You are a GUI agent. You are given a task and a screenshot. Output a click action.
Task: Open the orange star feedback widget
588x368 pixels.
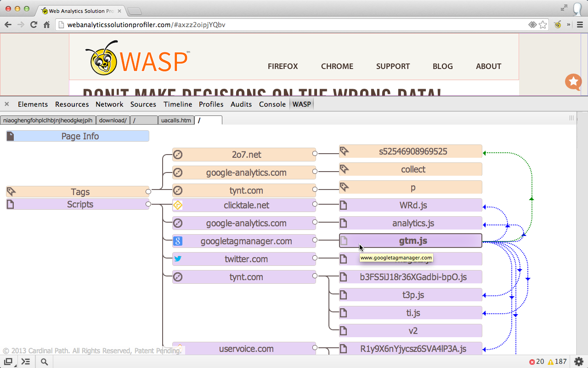coord(573,82)
